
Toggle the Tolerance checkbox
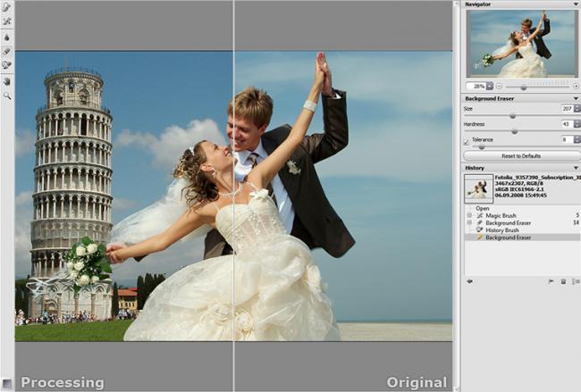click(467, 142)
